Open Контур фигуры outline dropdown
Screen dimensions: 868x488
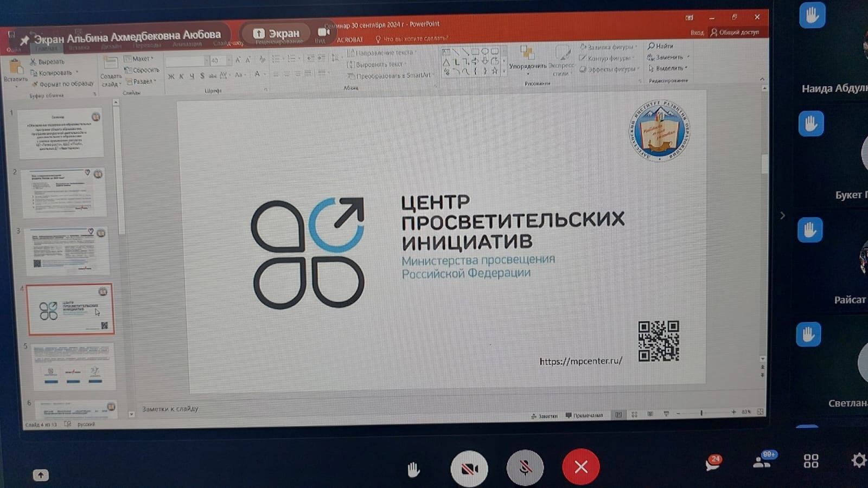click(x=607, y=58)
